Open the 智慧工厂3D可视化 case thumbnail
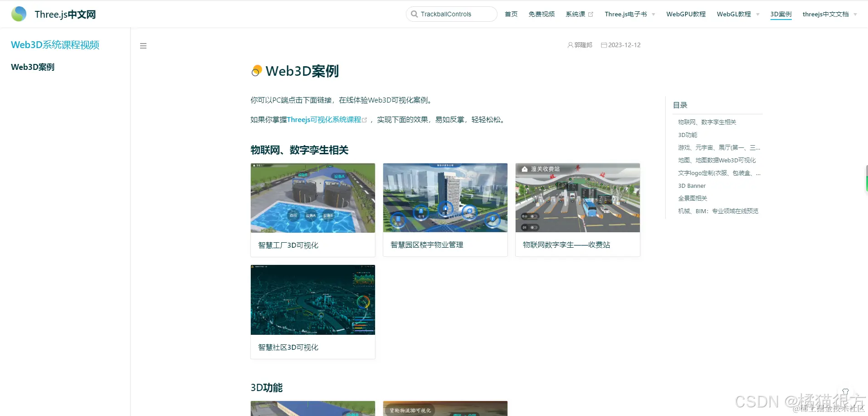The height and width of the screenshot is (416, 868). tap(312, 198)
